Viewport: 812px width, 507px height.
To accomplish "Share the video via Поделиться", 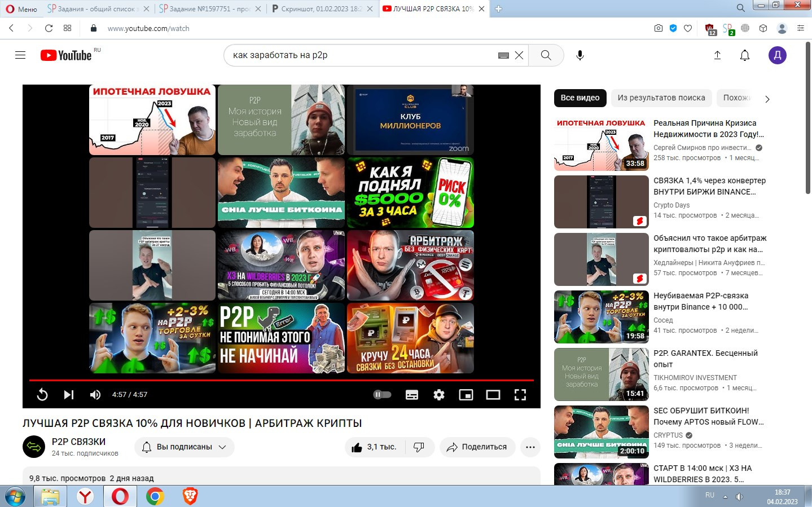I will (477, 447).
